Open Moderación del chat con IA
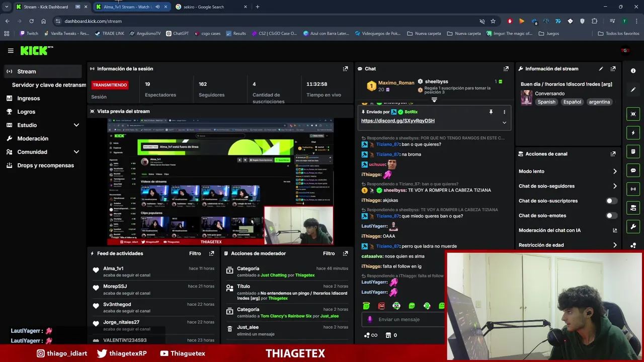The image size is (644, 362). coord(568,230)
